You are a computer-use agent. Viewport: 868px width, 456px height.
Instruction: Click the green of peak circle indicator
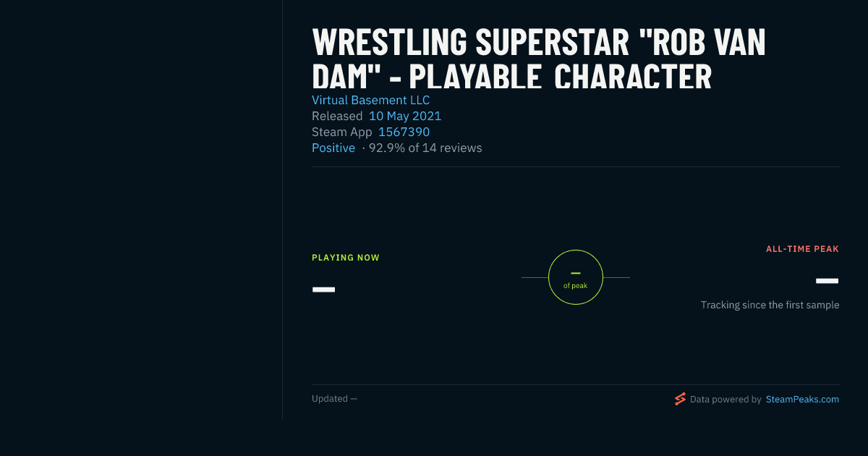click(576, 277)
